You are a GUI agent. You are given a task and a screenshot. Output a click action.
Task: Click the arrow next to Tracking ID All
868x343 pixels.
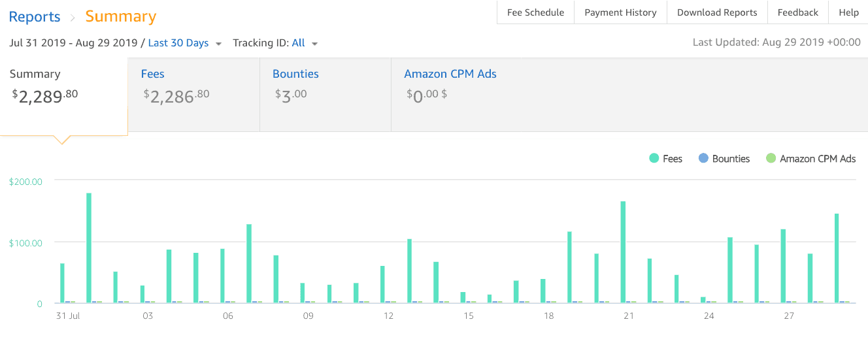(x=315, y=44)
